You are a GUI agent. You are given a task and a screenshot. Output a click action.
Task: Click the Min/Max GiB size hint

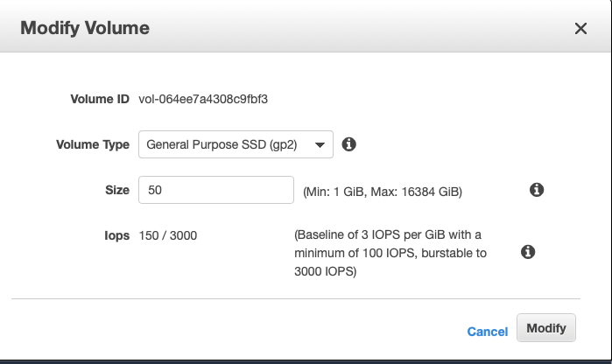[x=382, y=191]
